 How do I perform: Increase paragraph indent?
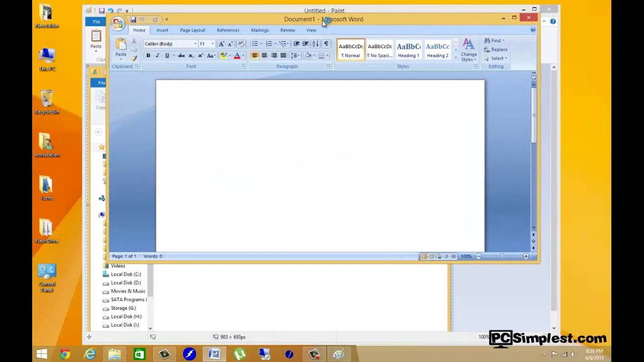coord(305,44)
